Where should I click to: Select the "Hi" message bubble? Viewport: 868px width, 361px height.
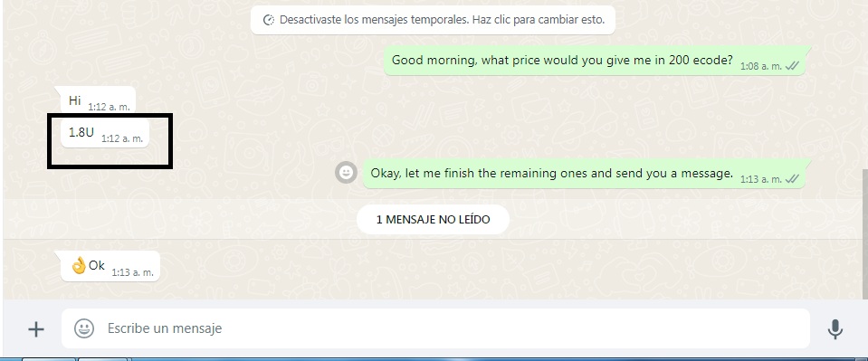point(98,100)
